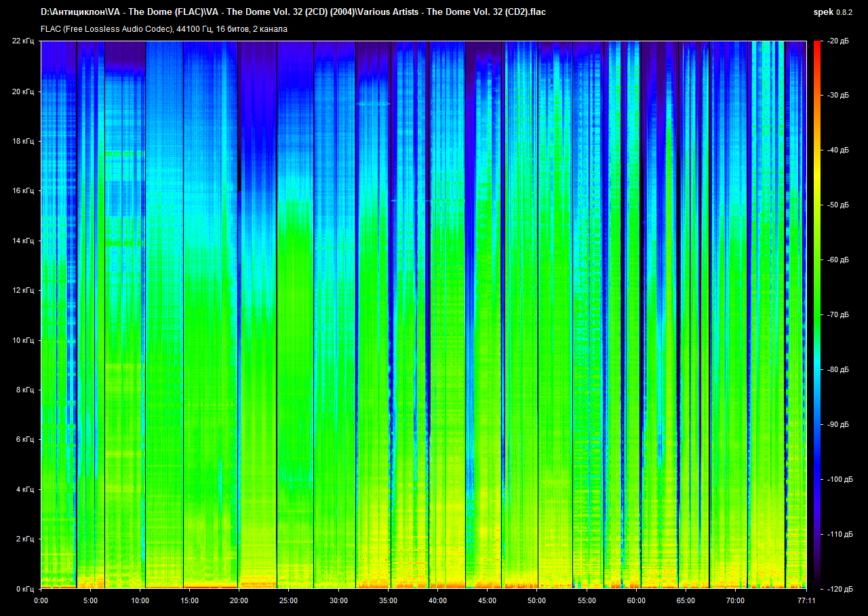Click the 77:11 end time marker
Image resolution: width=868 pixels, height=616 pixels.
pyautogui.click(x=806, y=600)
